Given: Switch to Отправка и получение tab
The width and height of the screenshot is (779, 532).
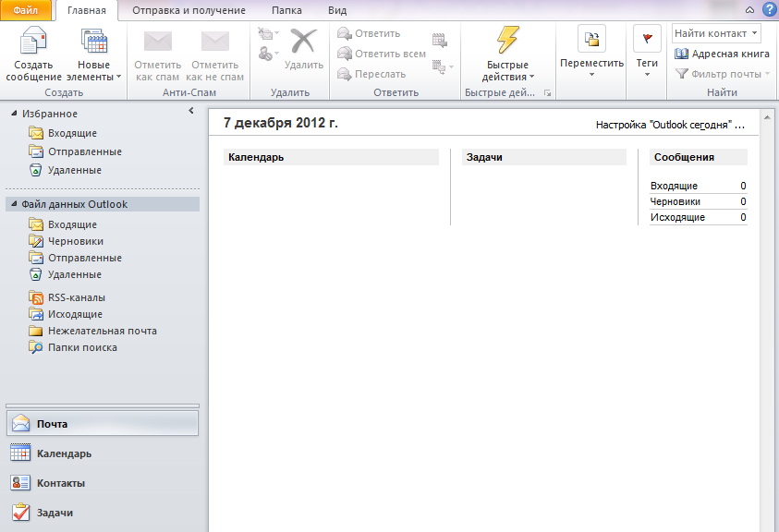Looking at the screenshot, I should (189, 10).
